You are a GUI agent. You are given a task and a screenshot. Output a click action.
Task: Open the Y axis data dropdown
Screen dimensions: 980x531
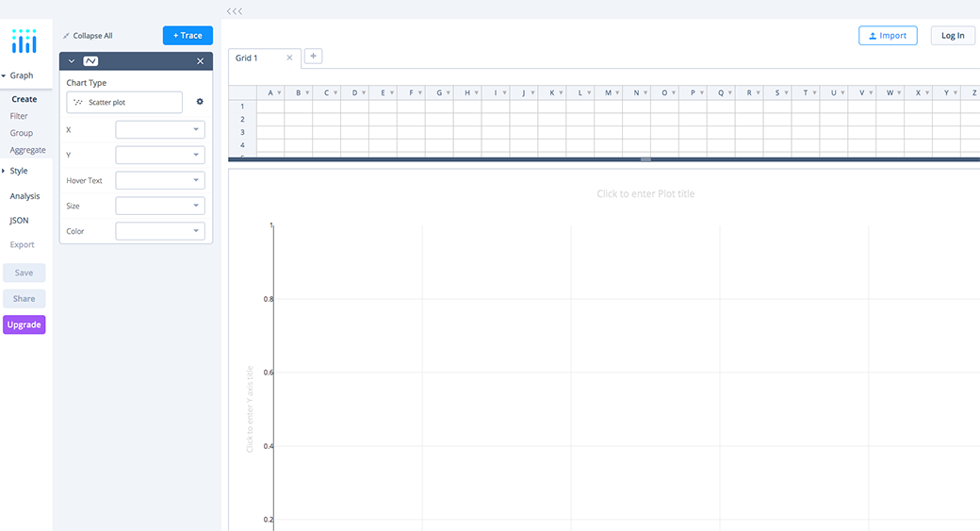(x=160, y=155)
